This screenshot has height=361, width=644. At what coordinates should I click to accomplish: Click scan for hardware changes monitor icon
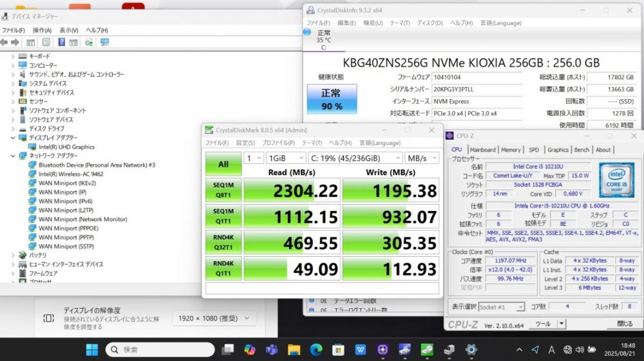click(105, 42)
